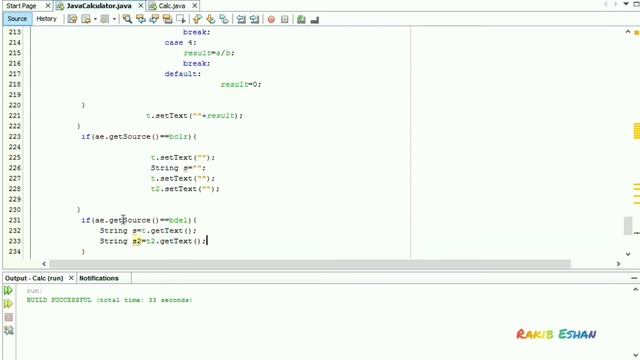Show opened documents list dropdown
The width and height of the screenshot is (640, 360).
pos(626,4)
